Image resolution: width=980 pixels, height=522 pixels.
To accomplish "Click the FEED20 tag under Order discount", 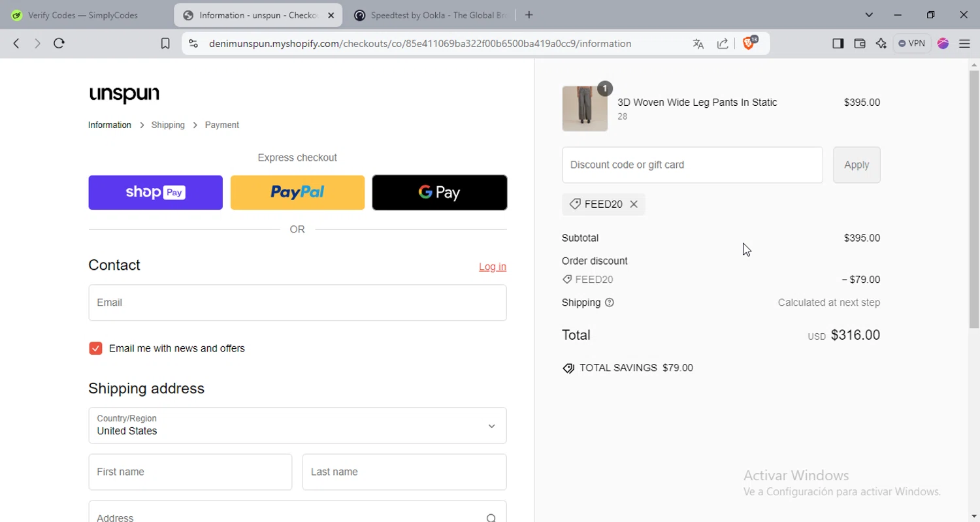I will (587, 280).
